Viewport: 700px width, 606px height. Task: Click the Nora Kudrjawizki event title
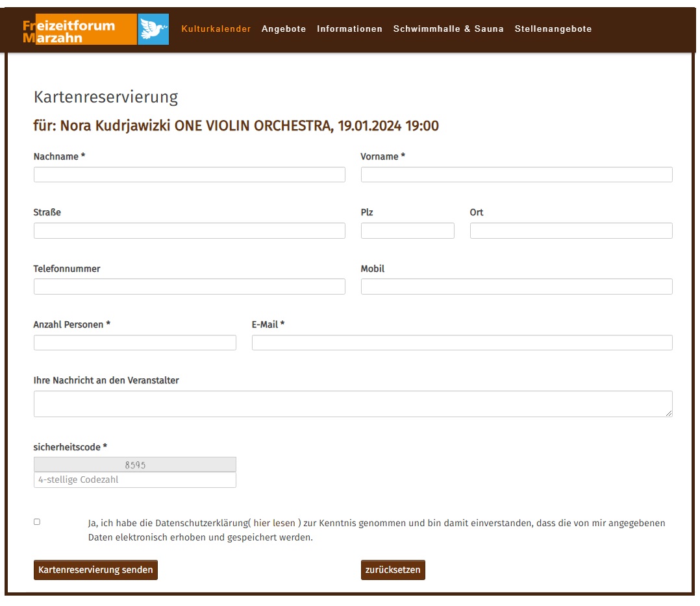click(236, 126)
